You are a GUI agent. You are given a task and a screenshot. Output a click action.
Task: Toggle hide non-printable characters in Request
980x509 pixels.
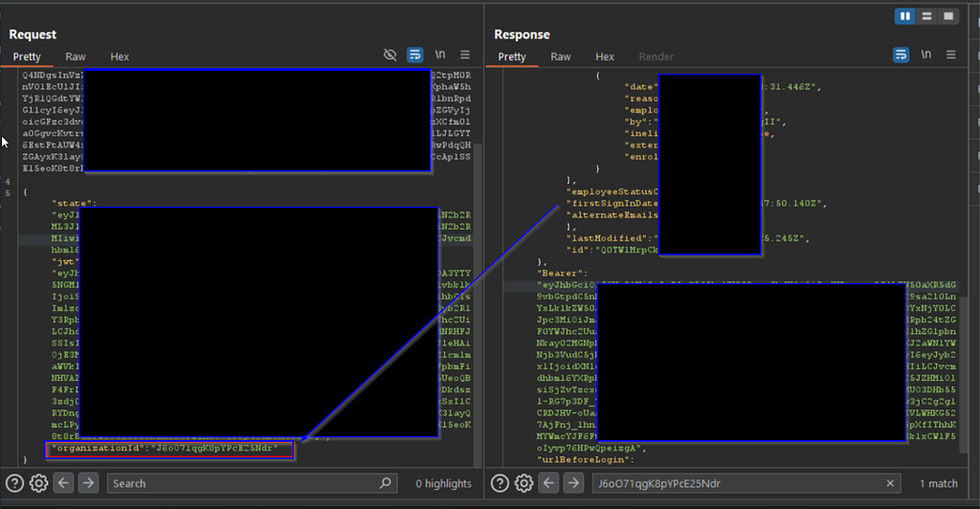390,55
